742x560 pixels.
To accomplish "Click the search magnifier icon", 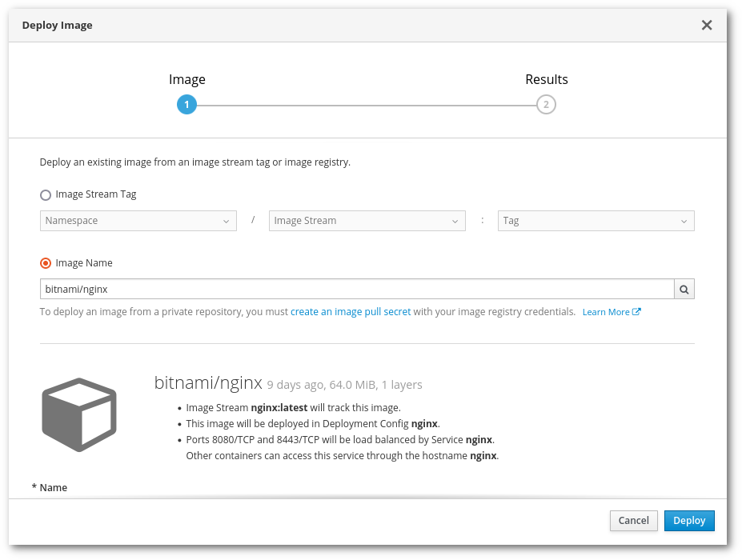I will coord(684,289).
